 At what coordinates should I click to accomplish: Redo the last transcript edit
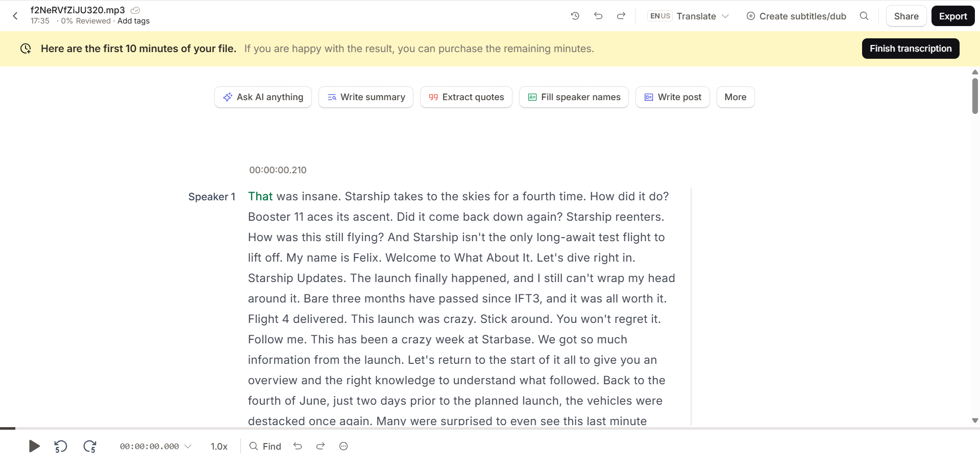click(621, 16)
